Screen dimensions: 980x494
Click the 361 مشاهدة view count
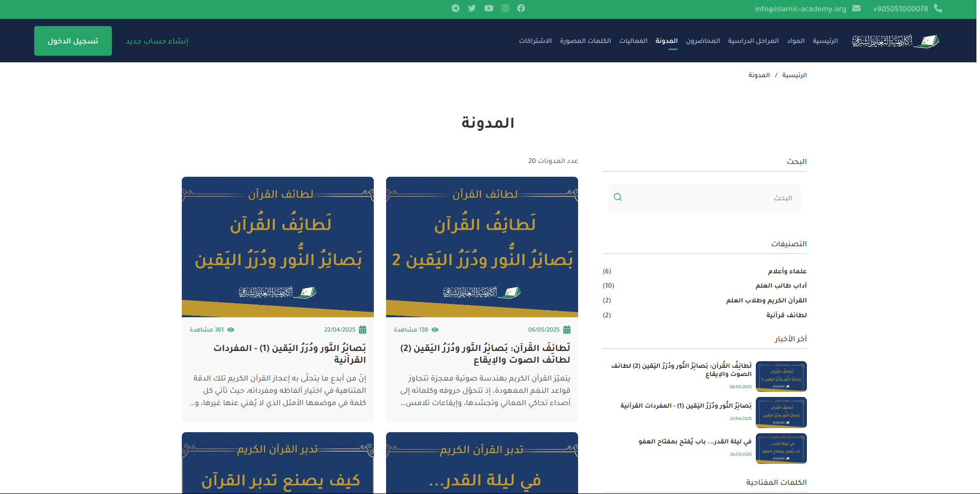207,330
